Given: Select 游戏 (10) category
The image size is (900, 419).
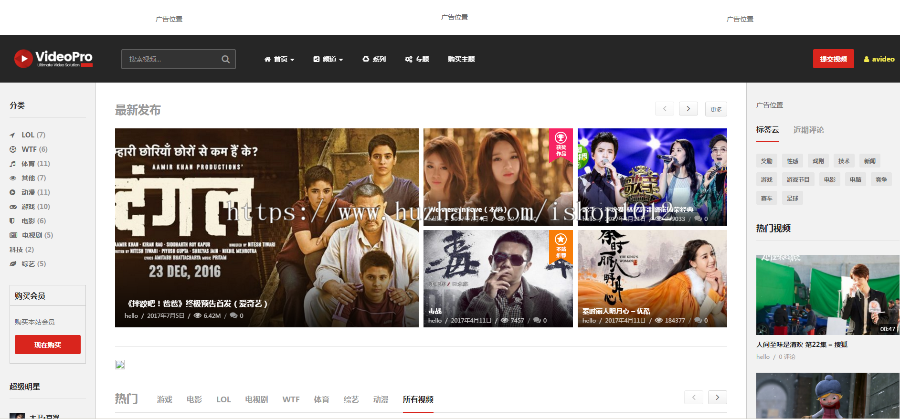Looking at the screenshot, I should 30,207.
